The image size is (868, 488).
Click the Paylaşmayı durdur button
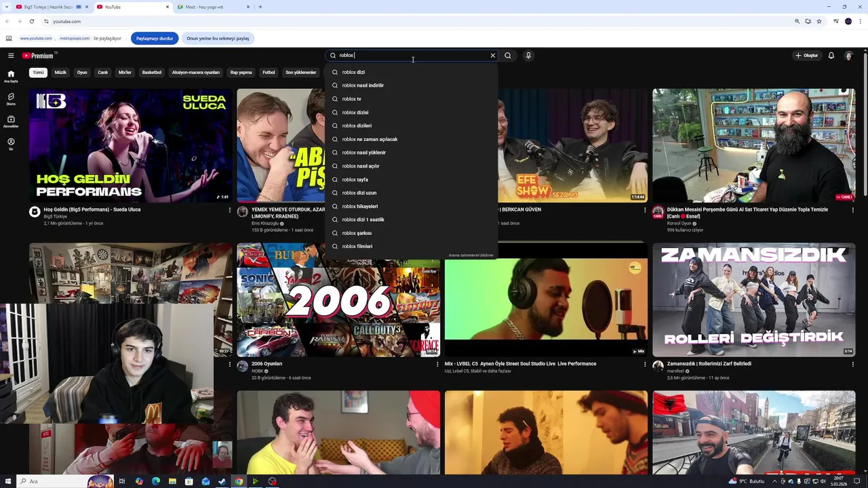[155, 39]
